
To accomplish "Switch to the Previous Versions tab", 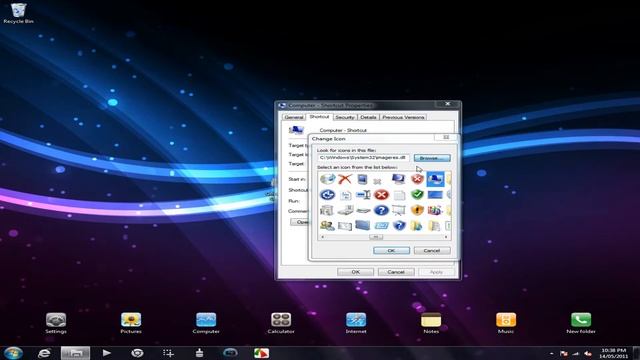I will pos(403,117).
